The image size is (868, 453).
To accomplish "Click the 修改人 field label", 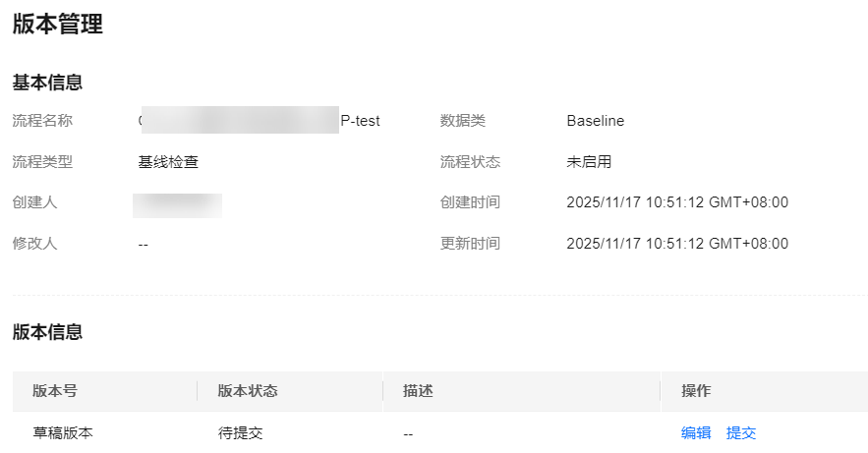I will [x=34, y=244].
